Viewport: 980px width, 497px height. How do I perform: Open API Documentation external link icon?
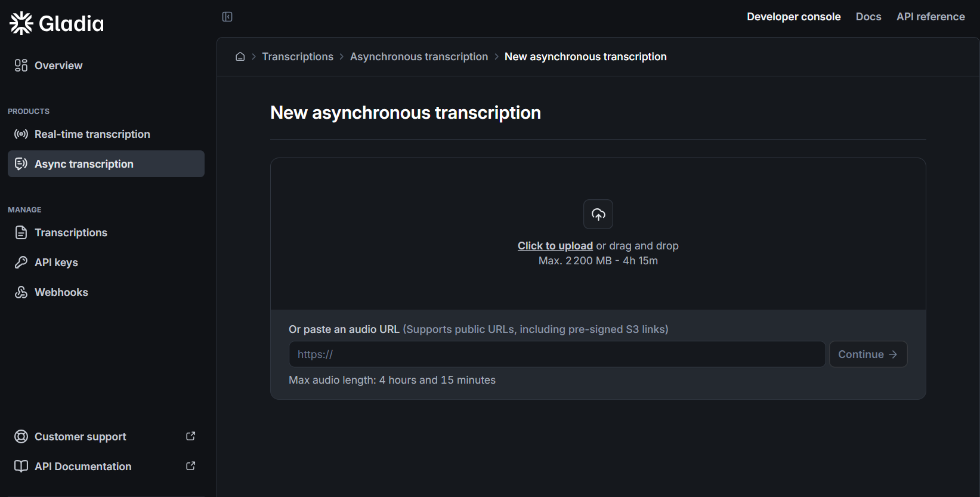190,466
